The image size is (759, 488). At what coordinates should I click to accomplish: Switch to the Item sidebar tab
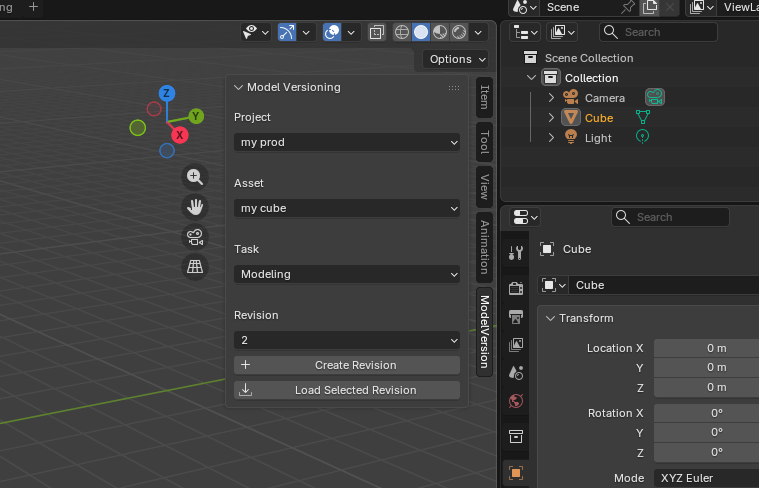[484, 97]
